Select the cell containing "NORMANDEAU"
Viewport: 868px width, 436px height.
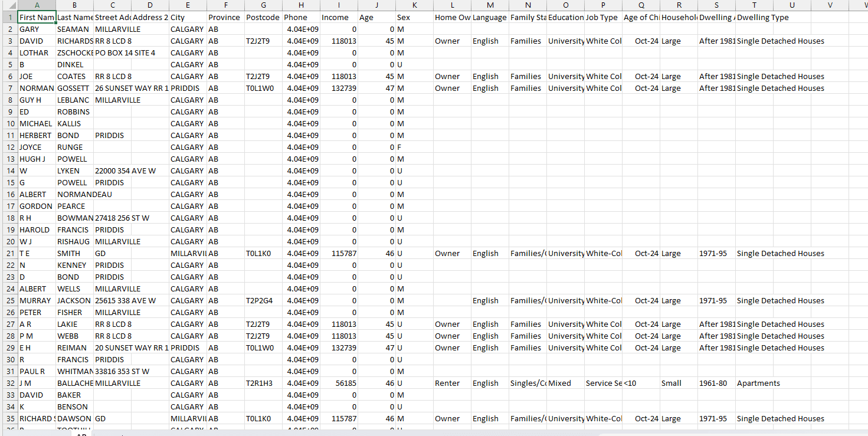point(75,194)
